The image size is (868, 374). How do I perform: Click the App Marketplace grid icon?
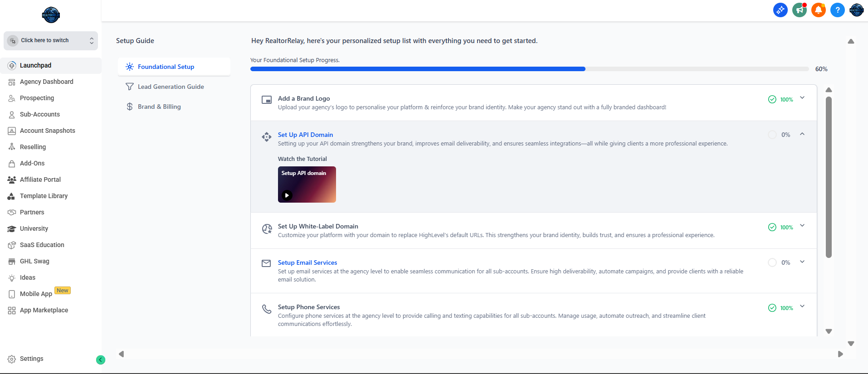click(x=12, y=311)
